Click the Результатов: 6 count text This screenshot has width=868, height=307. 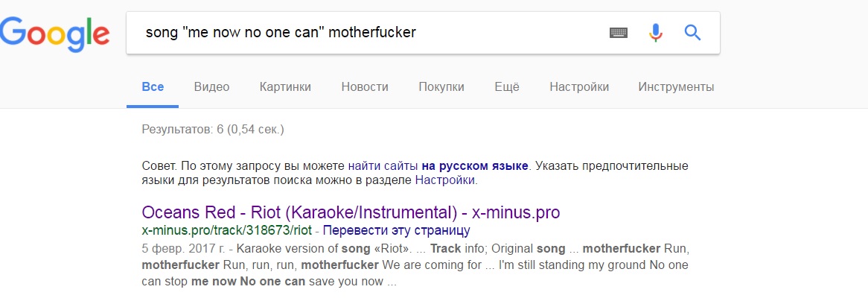pyautogui.click(x=213, y=130)
